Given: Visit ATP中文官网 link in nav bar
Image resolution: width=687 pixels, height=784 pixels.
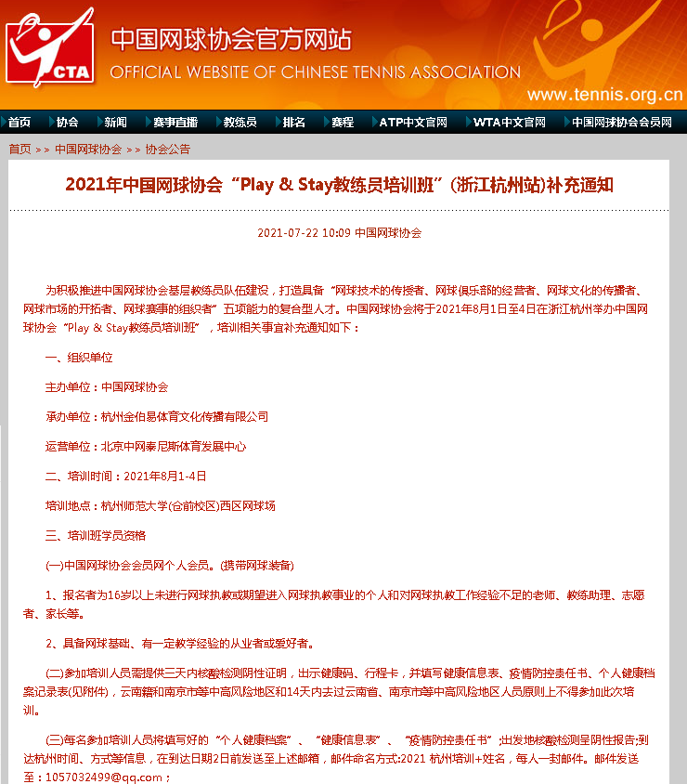Looking at the screenshot, I should (x=413, y=123).
